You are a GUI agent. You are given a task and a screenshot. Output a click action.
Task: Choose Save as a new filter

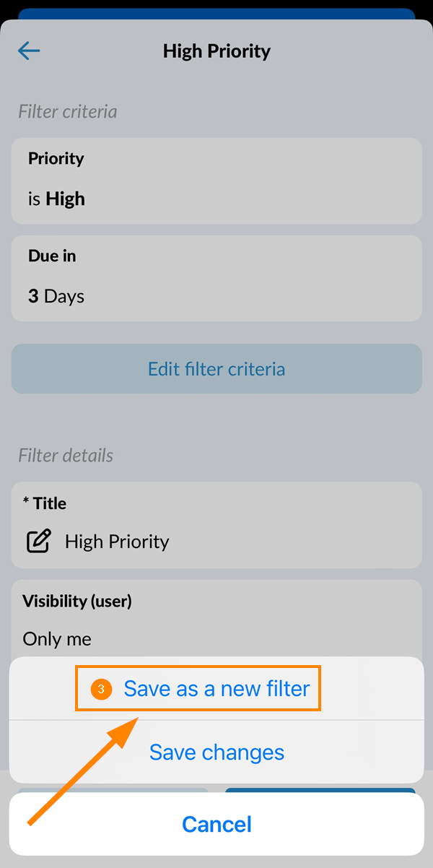pyautogui.click(x=216, y=689)
